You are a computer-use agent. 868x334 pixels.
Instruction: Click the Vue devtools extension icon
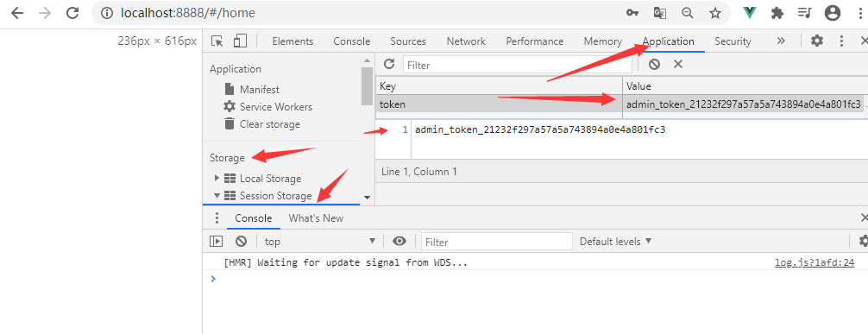coord(750,13)
